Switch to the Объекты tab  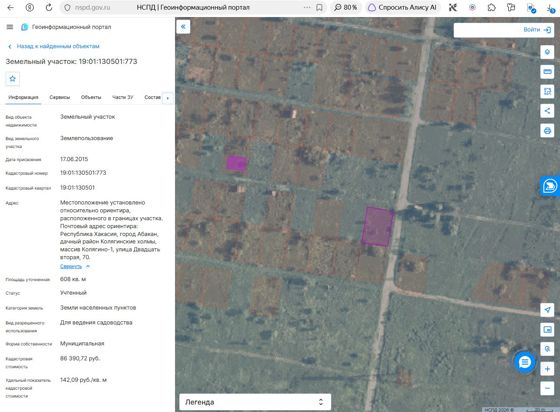pyautogui.click(x=91, y=97)
